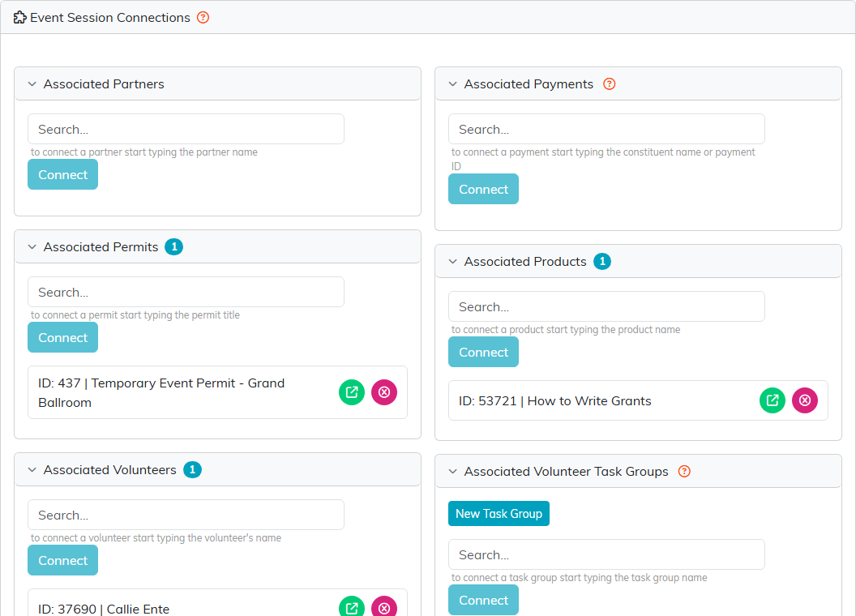Click the Associated Permits count badge
This screenshot has width=856, height=616.
[x=174, y=247]
